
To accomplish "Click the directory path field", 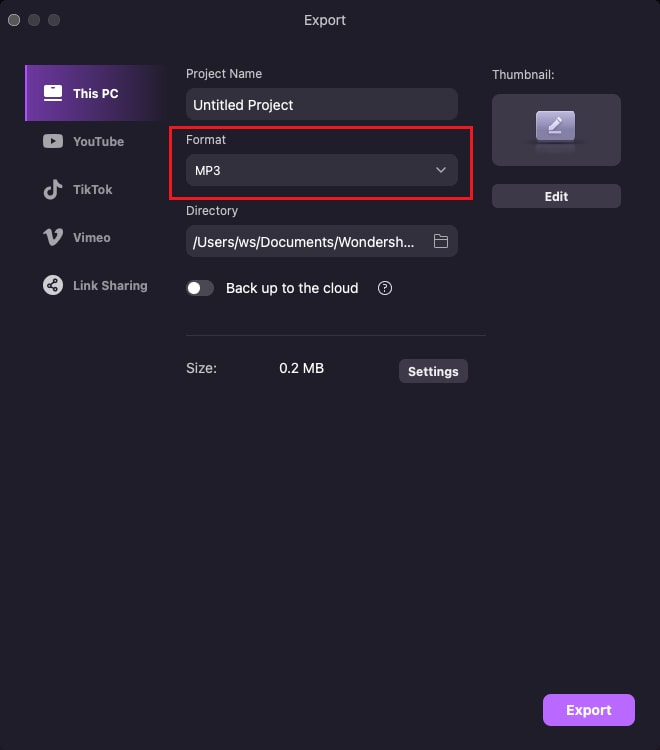I will (x=321, y=241).
